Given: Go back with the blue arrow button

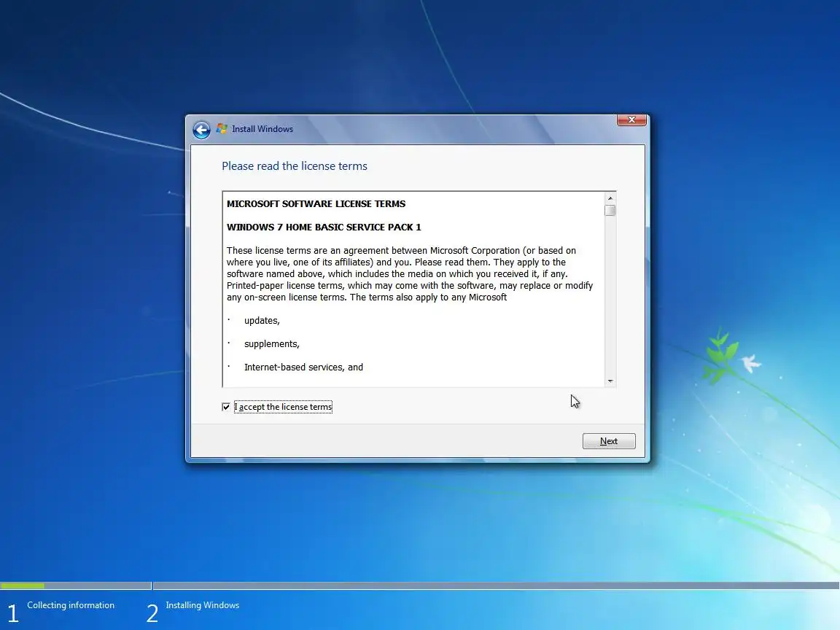Looking at the screenshot, I should (201, 130).
